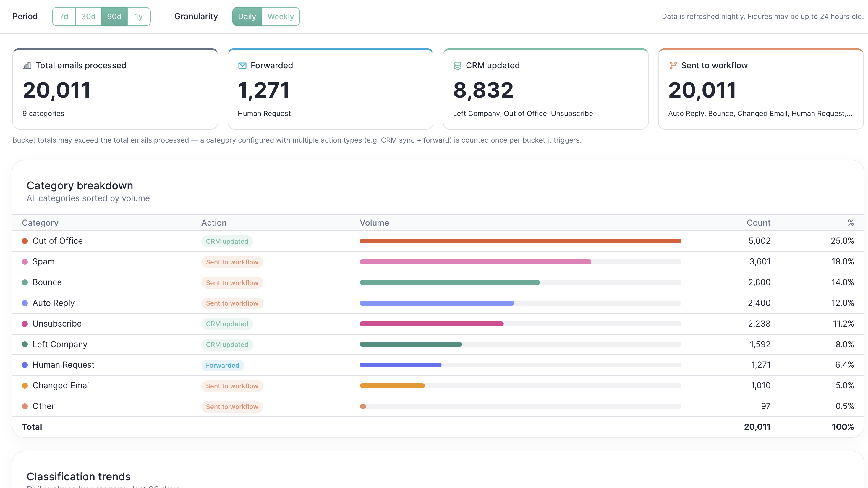The image size is (868, 488).
Task: Click the Other category color dot
Action: point(25,406)
